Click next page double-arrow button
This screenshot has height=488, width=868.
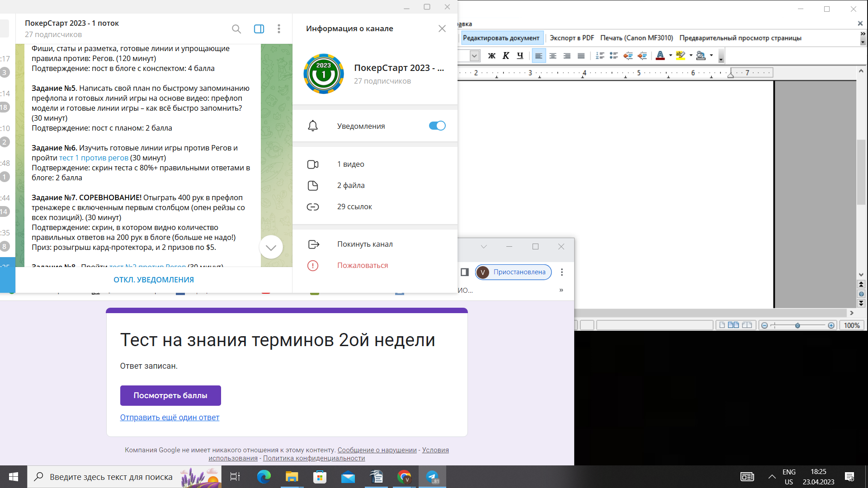[x=861, y=303]
